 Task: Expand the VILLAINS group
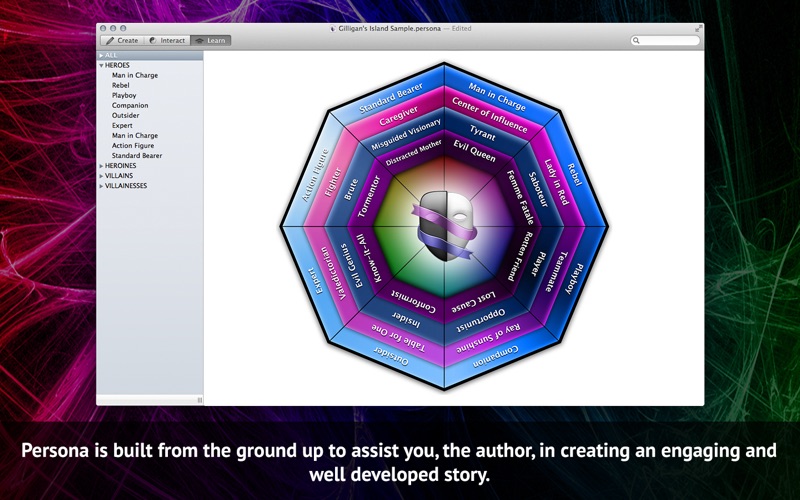click(x=101, y=175)
